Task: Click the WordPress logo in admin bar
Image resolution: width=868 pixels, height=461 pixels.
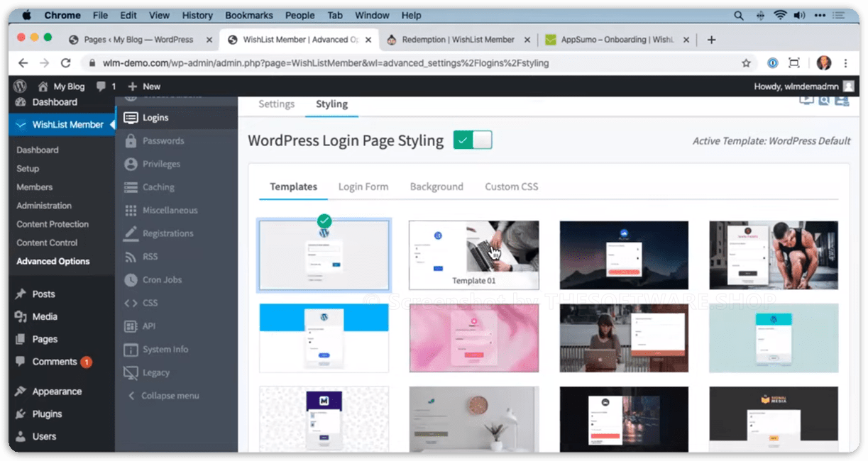Action: (20, 87)
